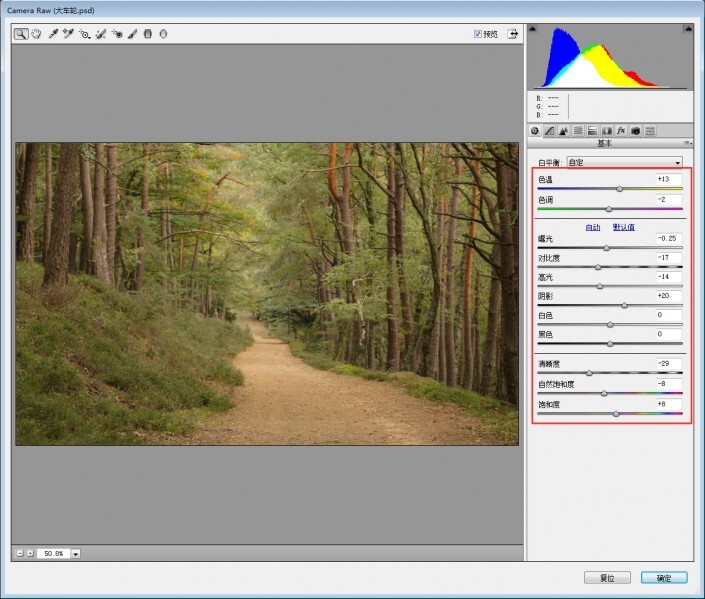Toggle highlight clipping warning in histogram
This screenshot has height=599, width=705.
687,30
